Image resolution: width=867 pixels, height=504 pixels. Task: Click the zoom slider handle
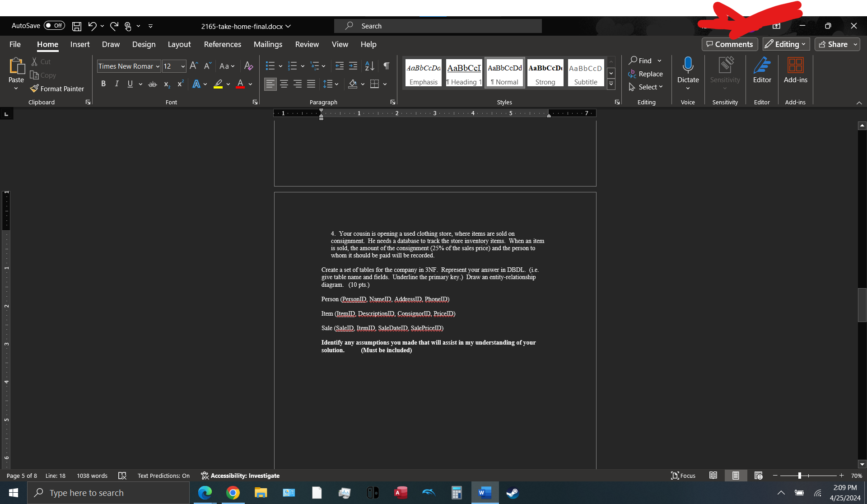pos(799,476)
